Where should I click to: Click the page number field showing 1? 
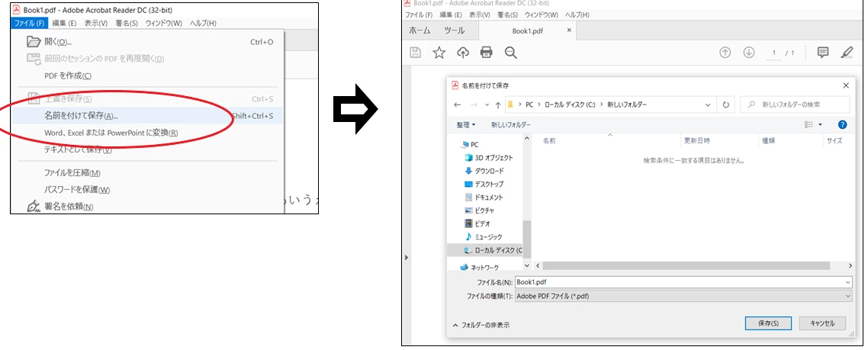tap(773, 53)
